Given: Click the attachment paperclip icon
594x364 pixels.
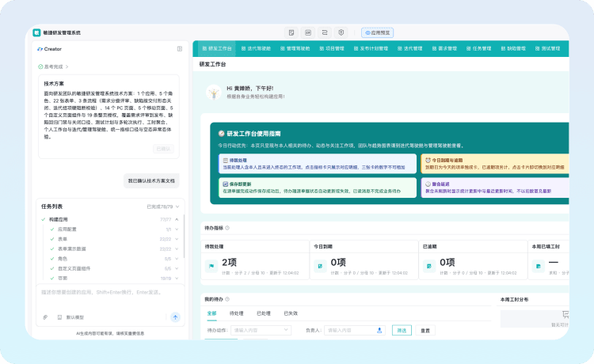Looking at the screenshot, I should click(45, 317).
